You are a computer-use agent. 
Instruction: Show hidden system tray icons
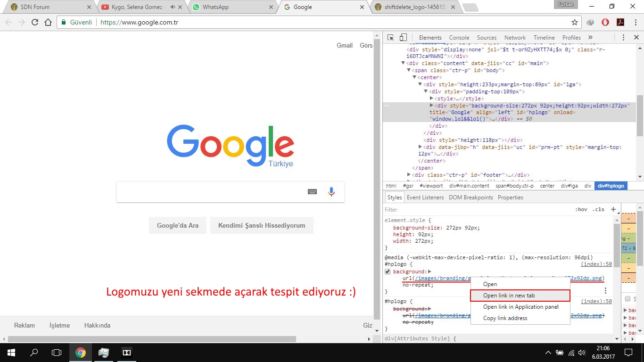548,353
